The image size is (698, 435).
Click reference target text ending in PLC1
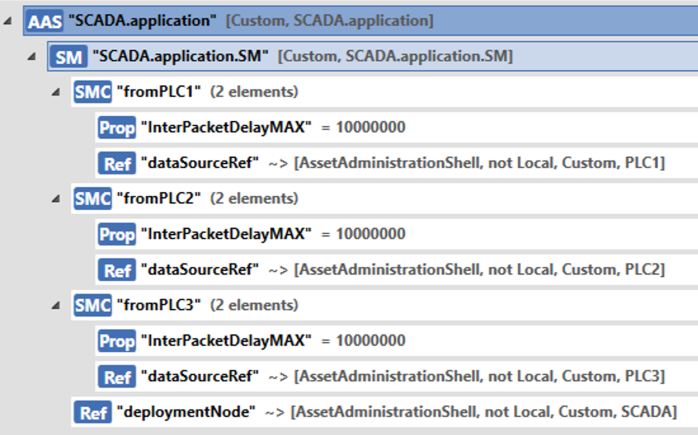coord(479,163)
